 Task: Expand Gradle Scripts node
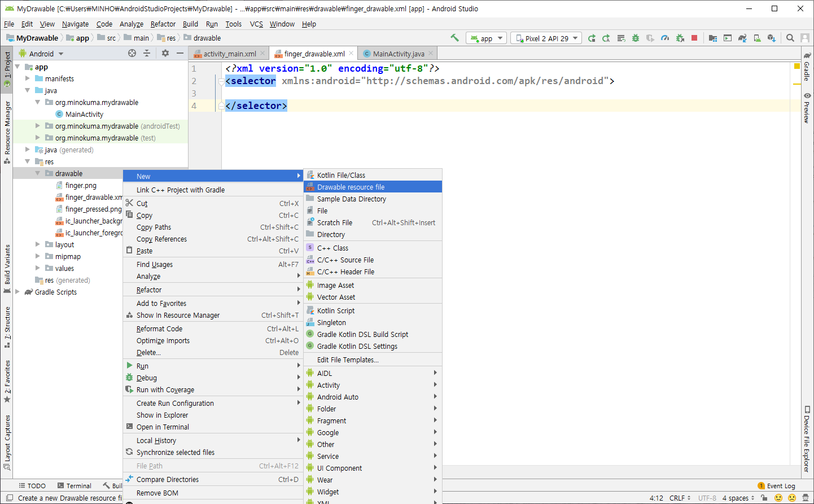pyautogui.click(x=17, y=292)
